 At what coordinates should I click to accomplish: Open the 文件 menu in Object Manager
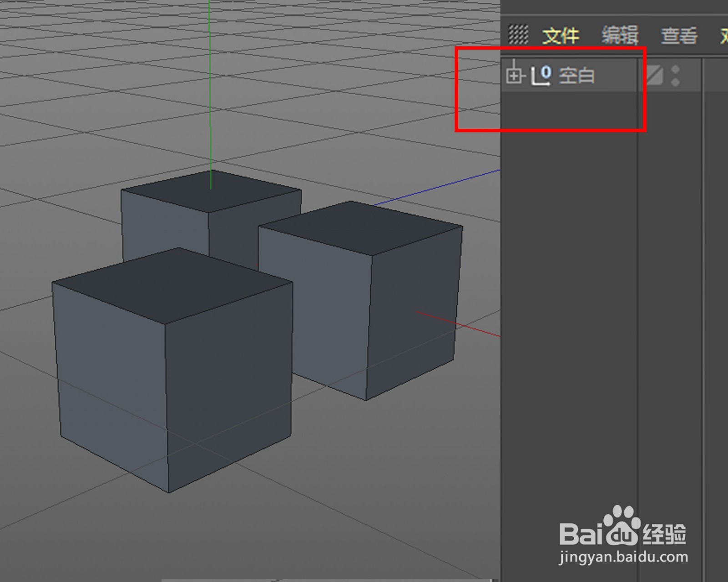(x=560, y=35)
